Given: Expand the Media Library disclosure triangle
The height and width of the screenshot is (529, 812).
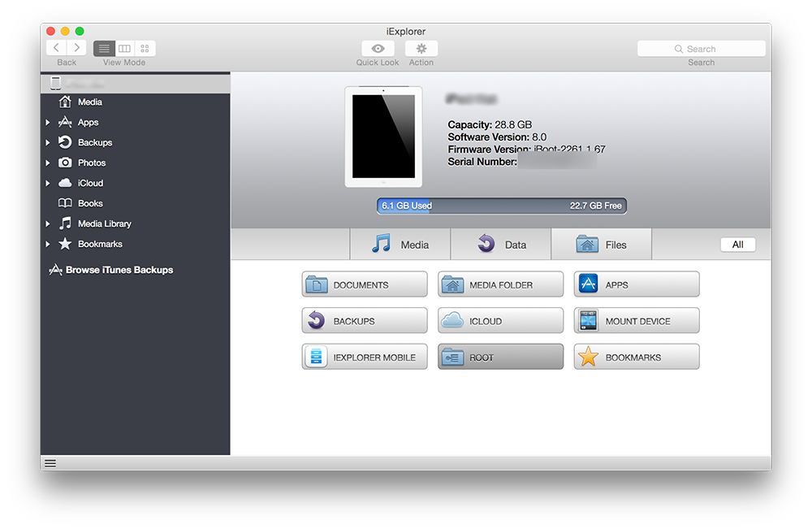Looking at the screenshot, I should (48, 224).
